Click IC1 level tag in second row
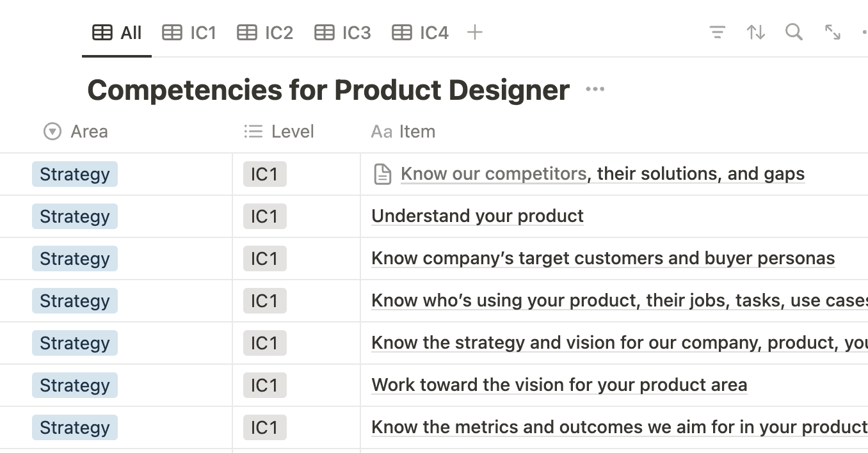Screen dimensions: 868x453 (x=264, y=216)
